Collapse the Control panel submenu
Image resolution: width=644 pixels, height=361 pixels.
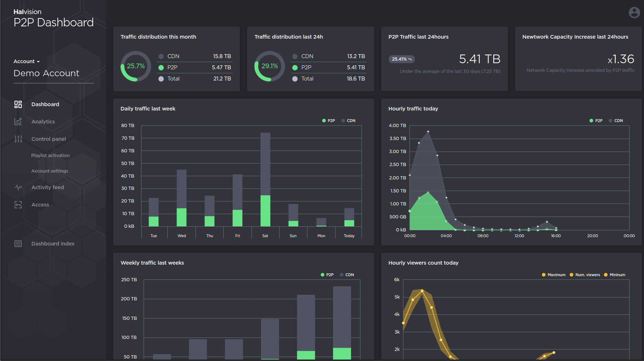tap(48, 139)
